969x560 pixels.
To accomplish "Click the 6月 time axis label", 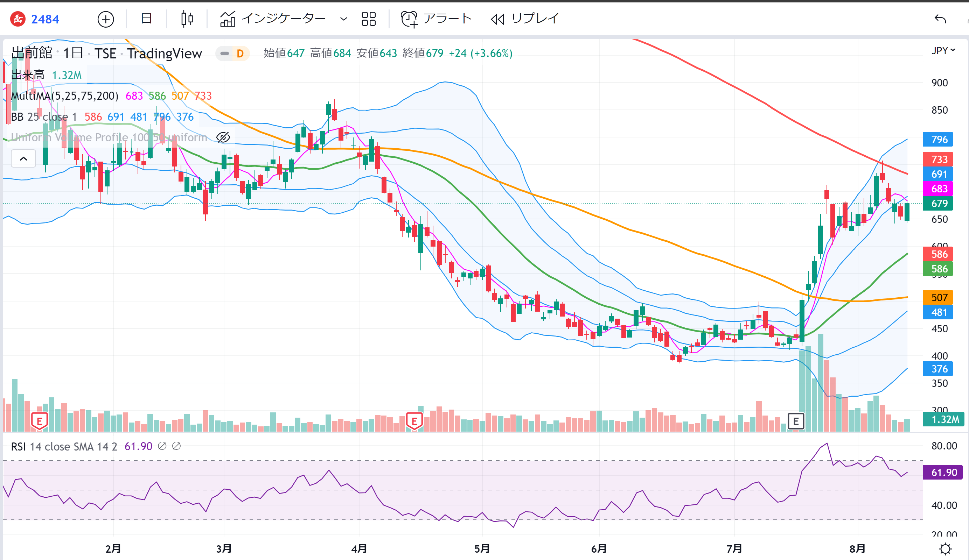I will coord(599,549).
